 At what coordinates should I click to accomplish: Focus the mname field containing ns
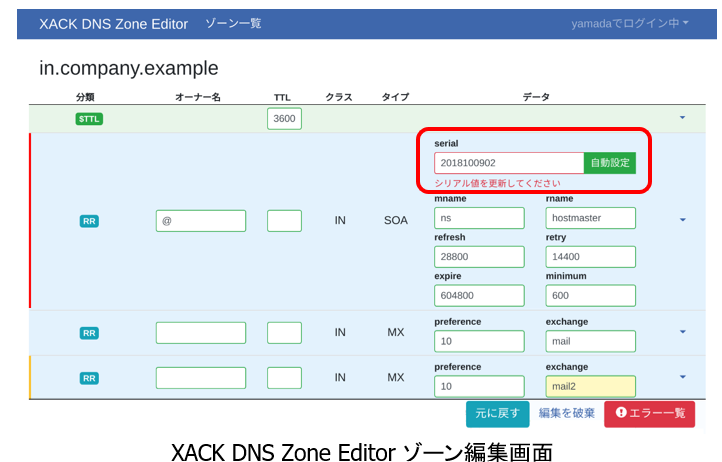click(479, 218)
